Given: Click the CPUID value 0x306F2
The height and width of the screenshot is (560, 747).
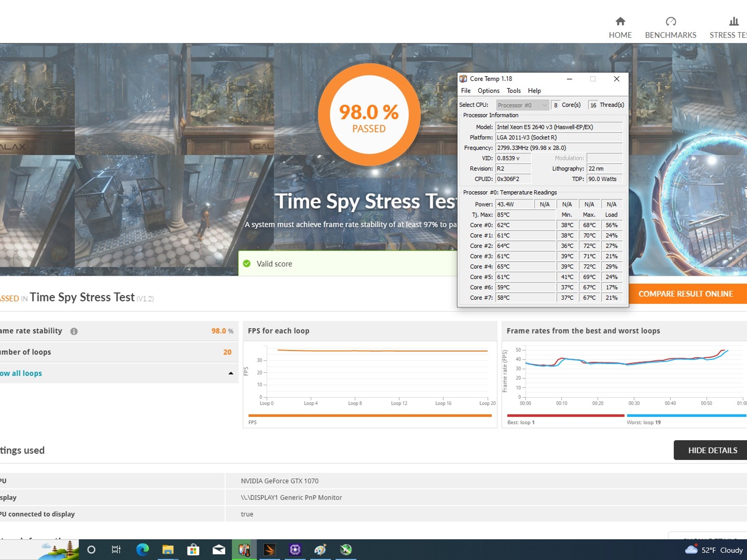Looking at the screenshot, I should (513, 179).
